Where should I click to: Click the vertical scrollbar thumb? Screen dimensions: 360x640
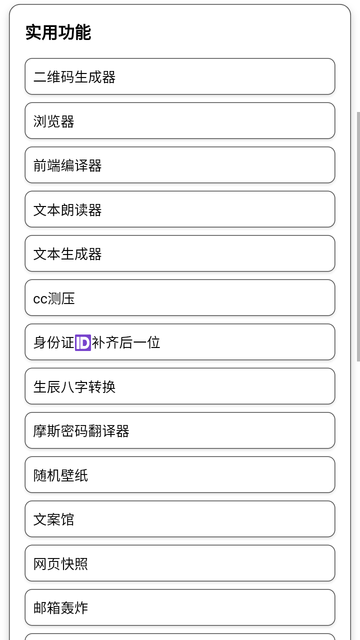(x=358, y=236)
